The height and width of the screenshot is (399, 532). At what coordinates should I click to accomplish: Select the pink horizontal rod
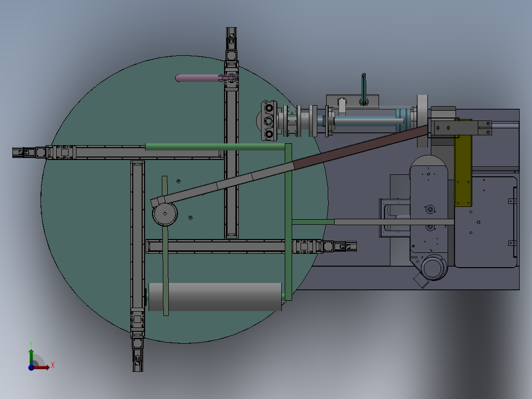(198, 78)
